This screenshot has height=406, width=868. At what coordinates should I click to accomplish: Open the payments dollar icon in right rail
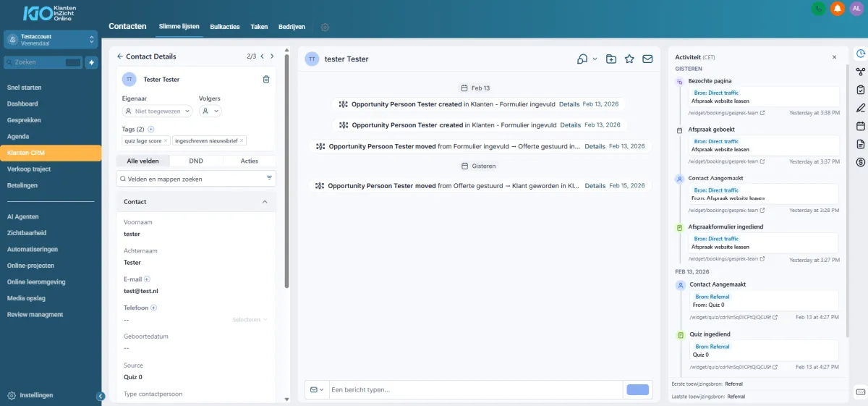coord(861,162)
